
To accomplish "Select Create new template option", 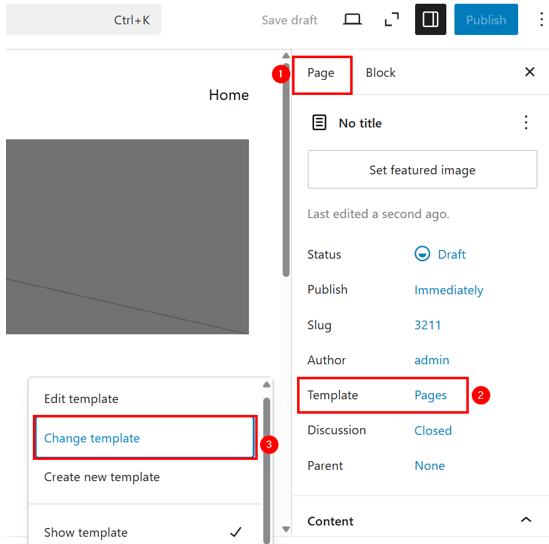I will (144, 477).
